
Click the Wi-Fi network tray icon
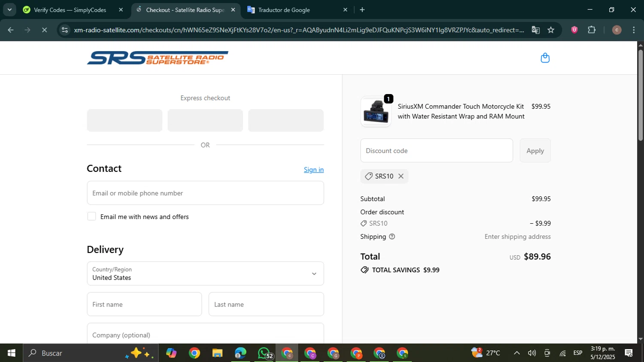tap(562, 353)
